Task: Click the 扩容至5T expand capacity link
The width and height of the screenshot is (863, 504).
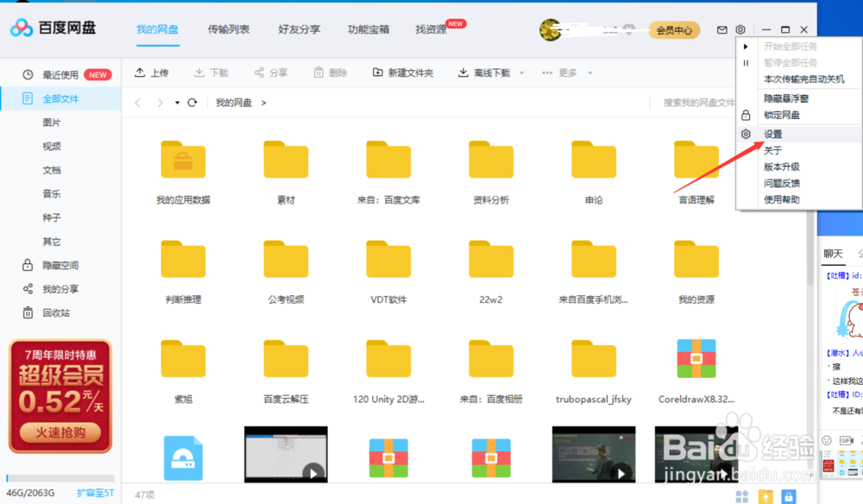Action: click(x=95, y=492)
